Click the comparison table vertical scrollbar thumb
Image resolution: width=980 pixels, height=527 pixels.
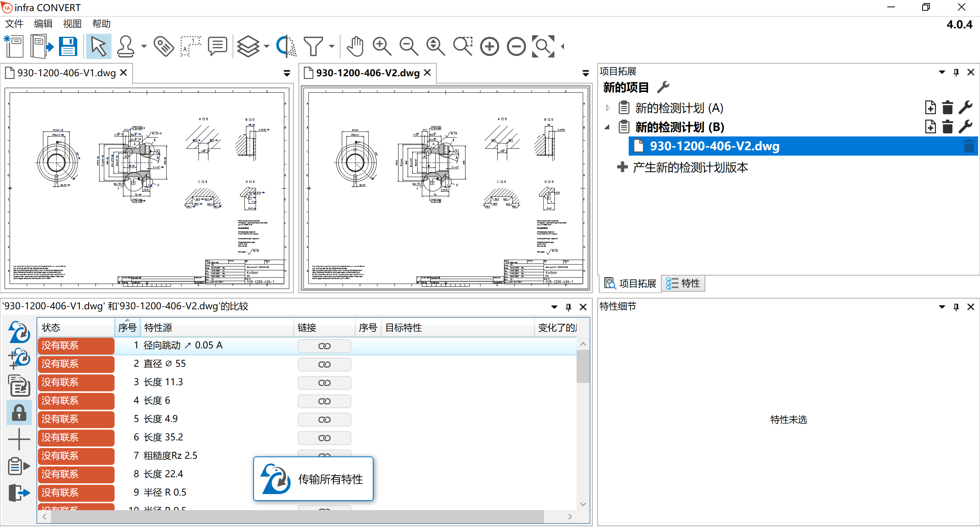[583, 366]
